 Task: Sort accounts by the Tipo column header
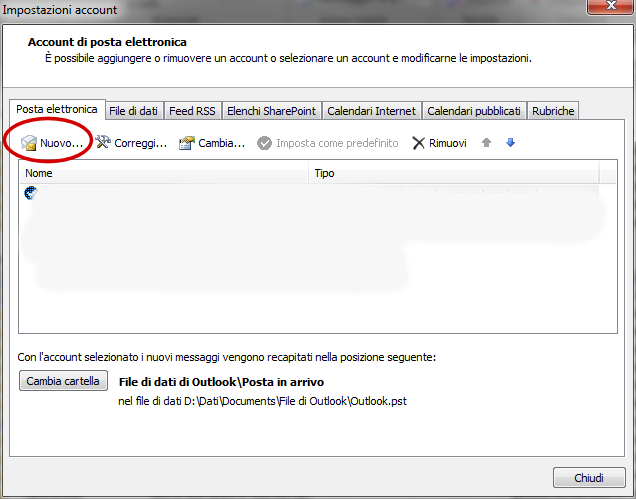click(454, 173)
